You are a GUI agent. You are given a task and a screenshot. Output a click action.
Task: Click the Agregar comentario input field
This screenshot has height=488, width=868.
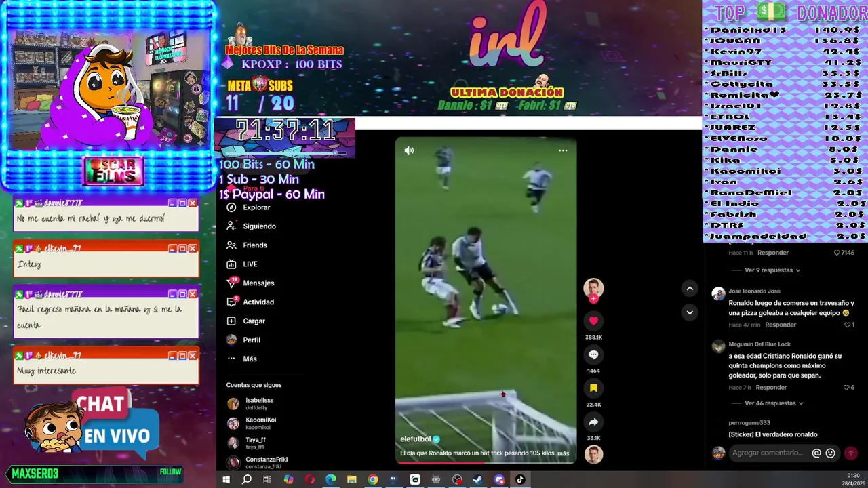pyautogui.click(x=768, y=453)
